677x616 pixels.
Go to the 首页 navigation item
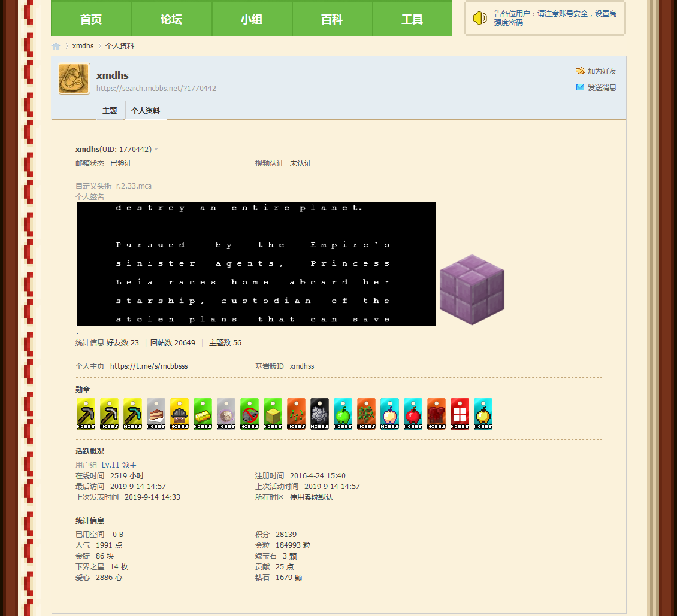point(91,19)
